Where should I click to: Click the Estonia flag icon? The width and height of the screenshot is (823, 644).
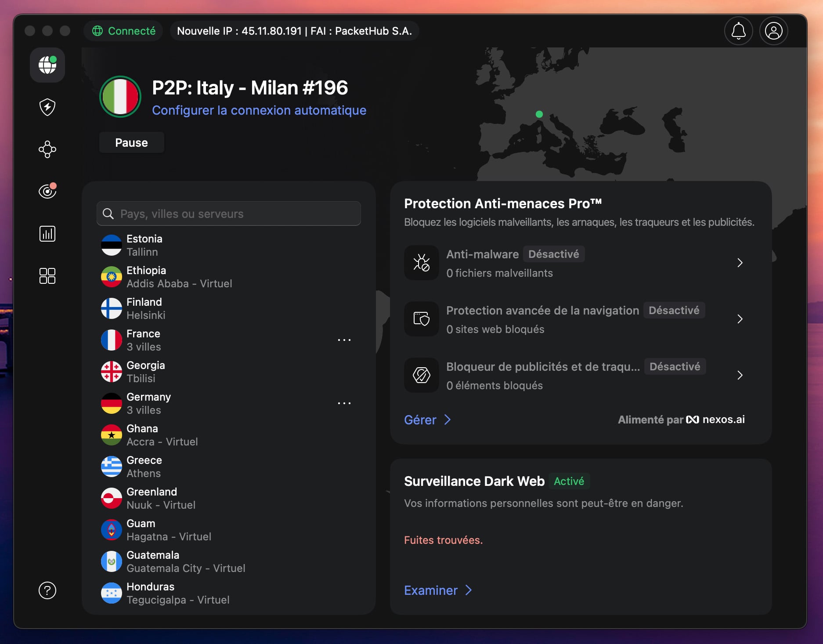coord(112,245)
